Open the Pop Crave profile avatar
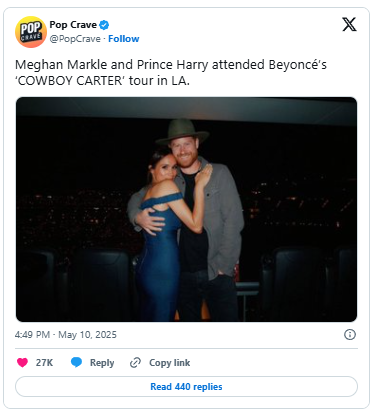Screen dimensions: 379x411 (31, 32)
